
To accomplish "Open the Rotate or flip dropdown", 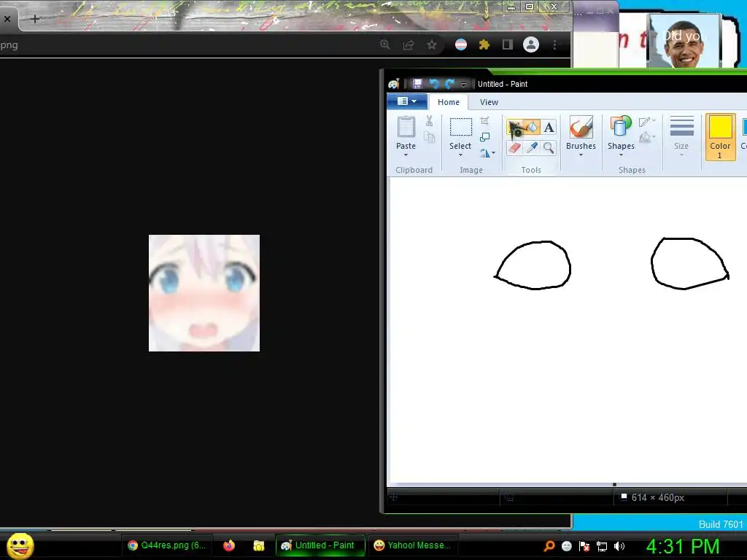I will click(487, 153).
